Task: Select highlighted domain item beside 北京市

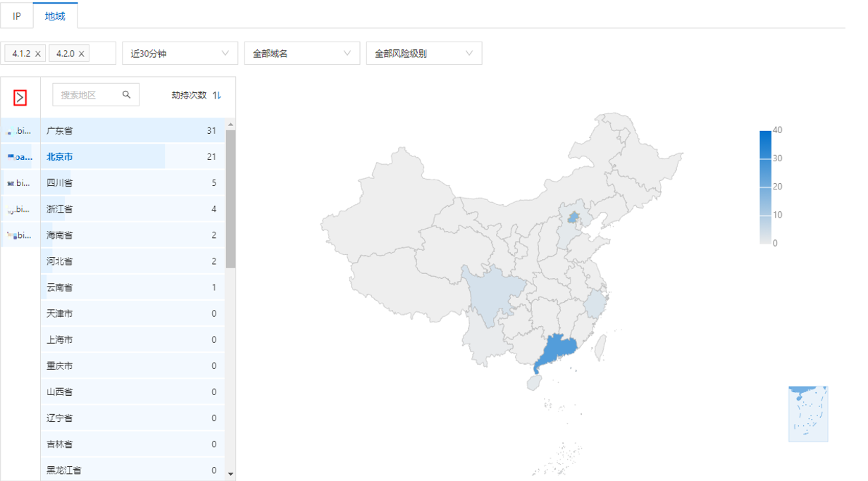Action: (x=20, y=156)
